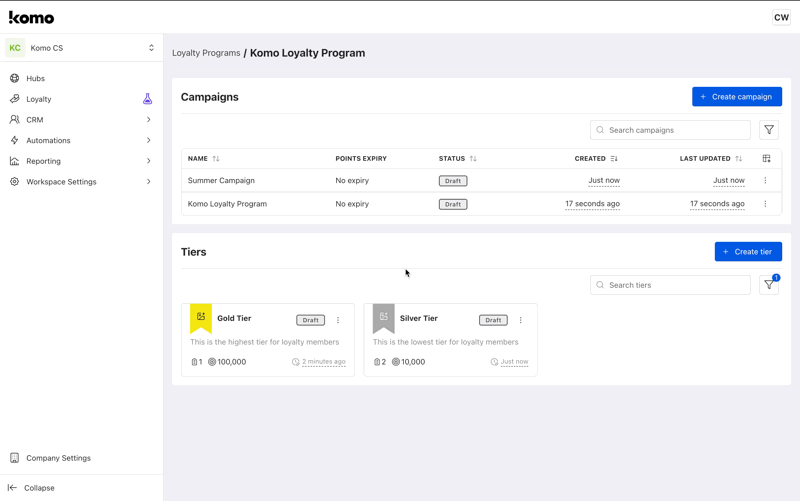Open Summer Campaign row options menu
The height and width of the screenshot is (501, 800).
click(x=765, y=181)
